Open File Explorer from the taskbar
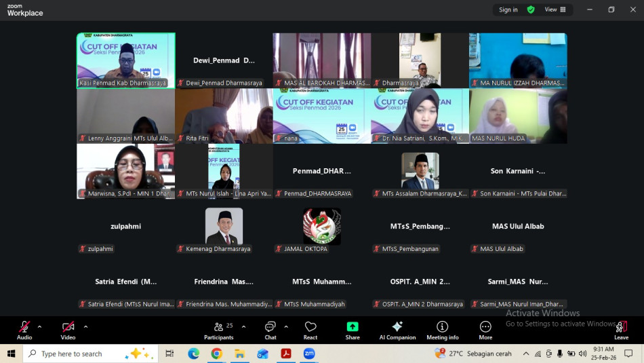 coord(239,354)
